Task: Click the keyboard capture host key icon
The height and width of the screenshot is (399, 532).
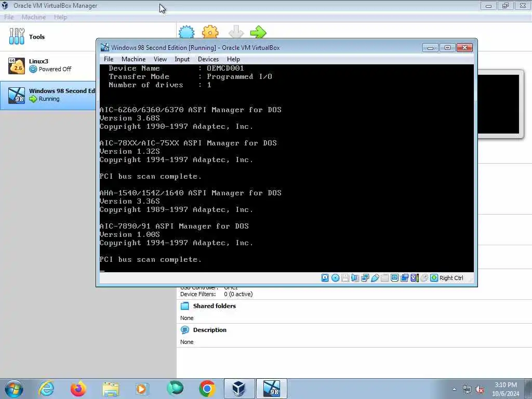Action: click(434, 278)
